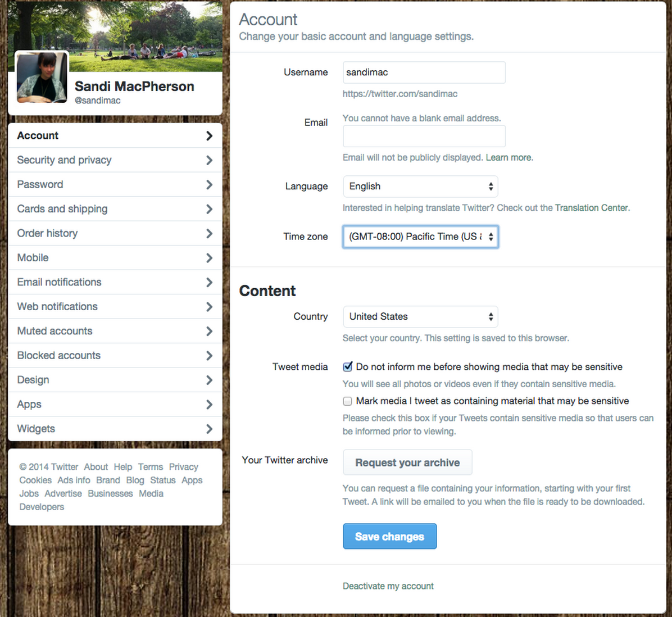
Task: Visit the Translation Center link
Action: (x=592, y=208)
